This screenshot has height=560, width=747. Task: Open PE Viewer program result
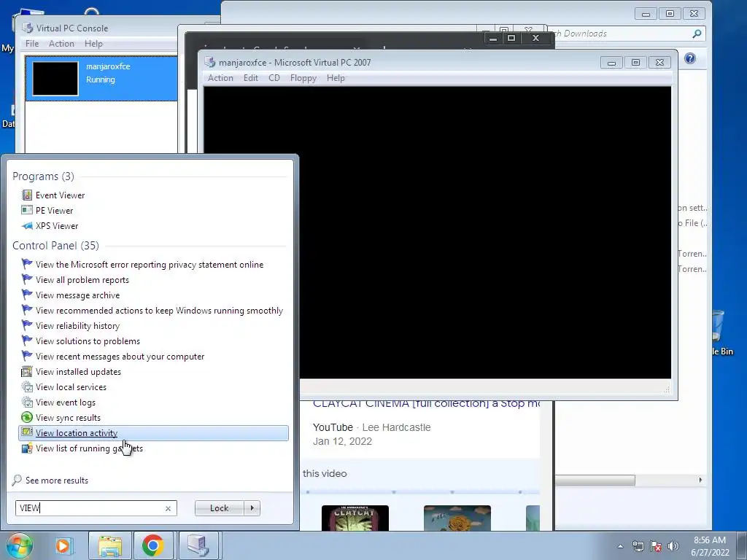click(x=54, y=211)
